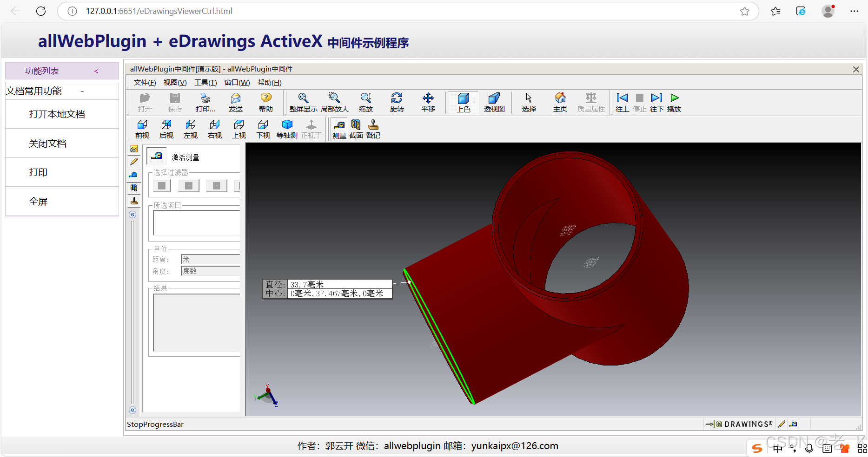Toggle the 透视图 perspective view
Viewport: 868px width, 457px height.
(494, 102)
